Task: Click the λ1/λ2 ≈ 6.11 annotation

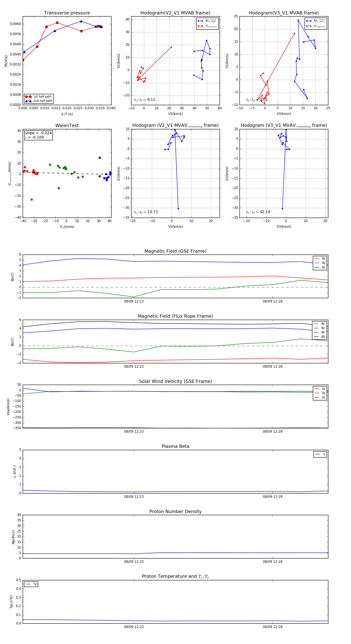Action: pyautogui.click(x=144, y=100)
